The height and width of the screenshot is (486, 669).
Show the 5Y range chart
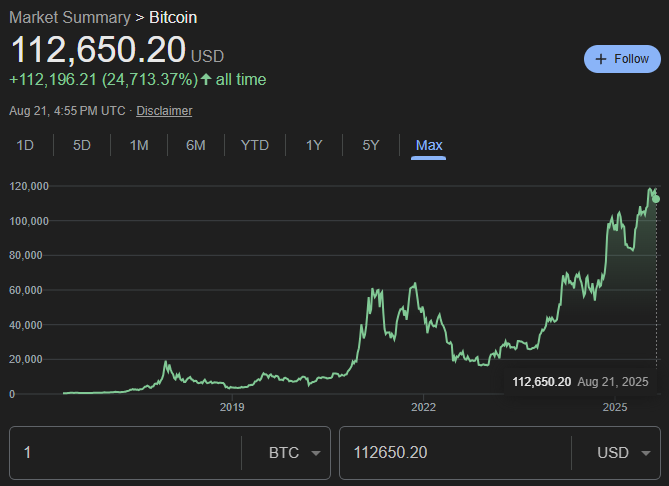tap(371, 146)
